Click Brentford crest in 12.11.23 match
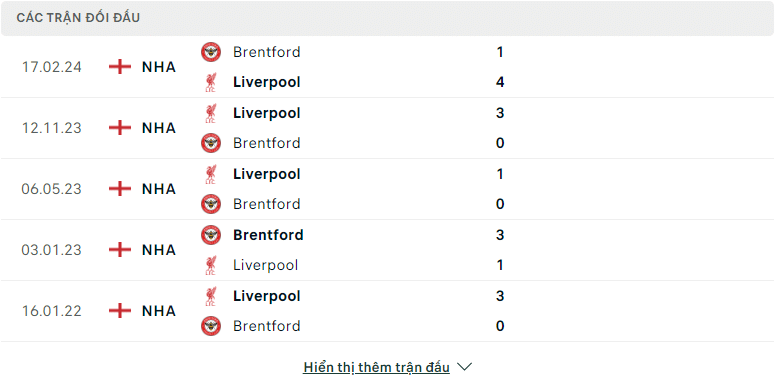This screenshot has height=389, width=777. [211, 143]
